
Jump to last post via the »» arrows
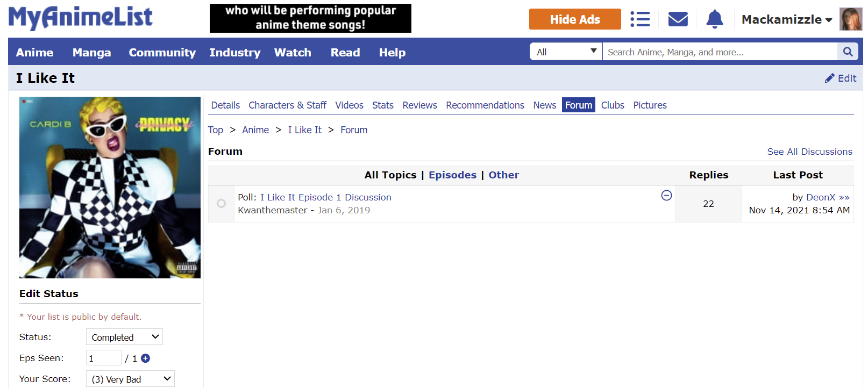pos(844,197)
